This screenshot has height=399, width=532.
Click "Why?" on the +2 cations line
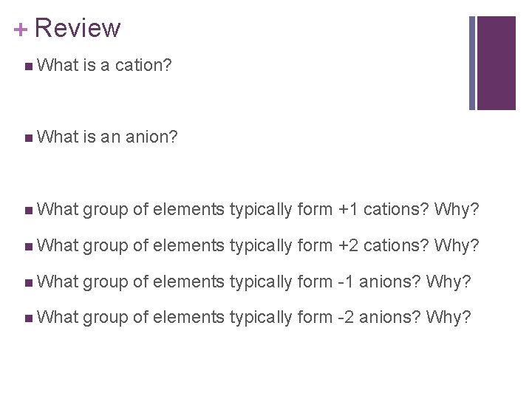pyautogui.click(x=457, y=248)
